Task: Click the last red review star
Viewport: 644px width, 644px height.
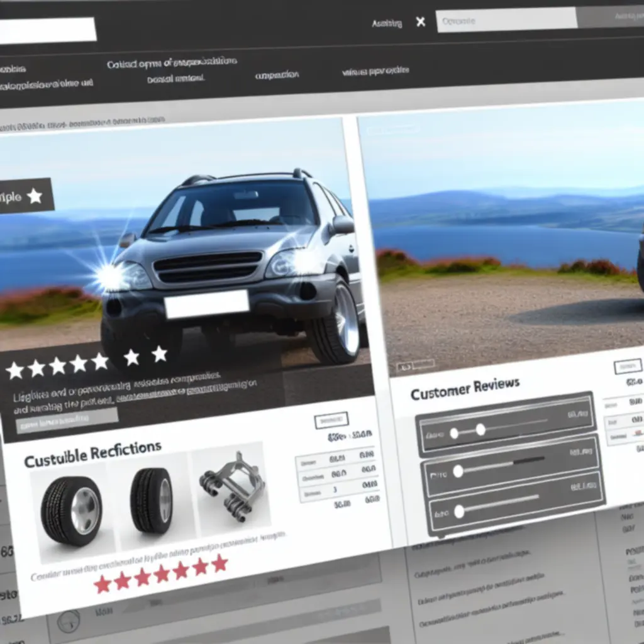Action: (219, 563)
